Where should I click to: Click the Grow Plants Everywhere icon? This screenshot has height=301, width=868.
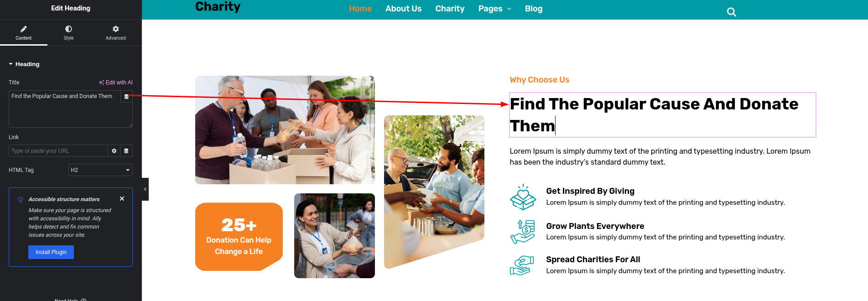(x=523, y=232)
